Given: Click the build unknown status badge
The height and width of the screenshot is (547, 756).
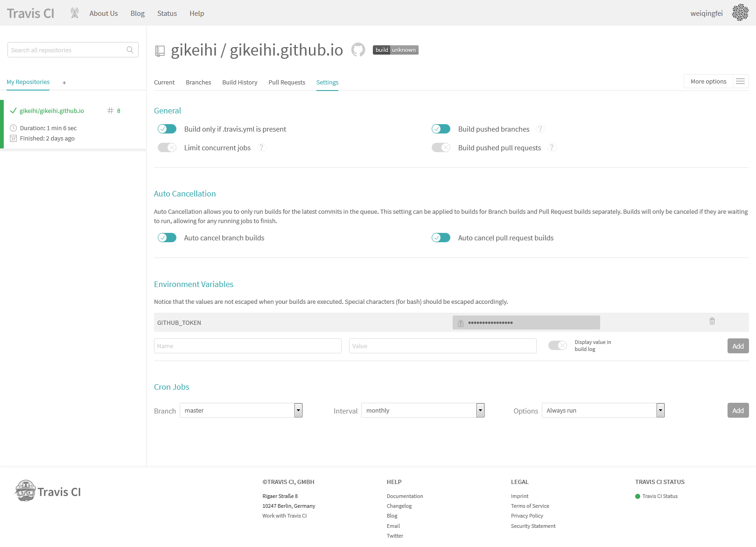Looking at the screenshot, I should coord(395,50).
